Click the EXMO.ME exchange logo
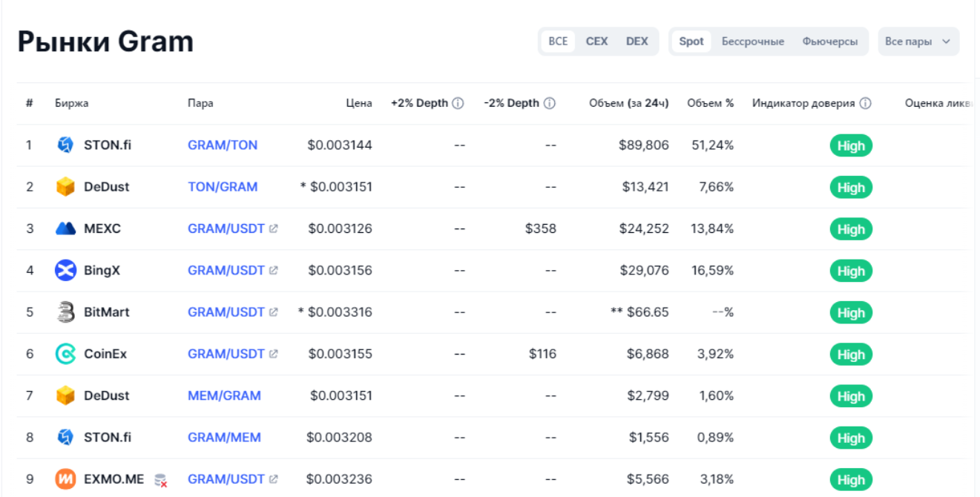This screenshot has height=497, width=980. point(65,479)
